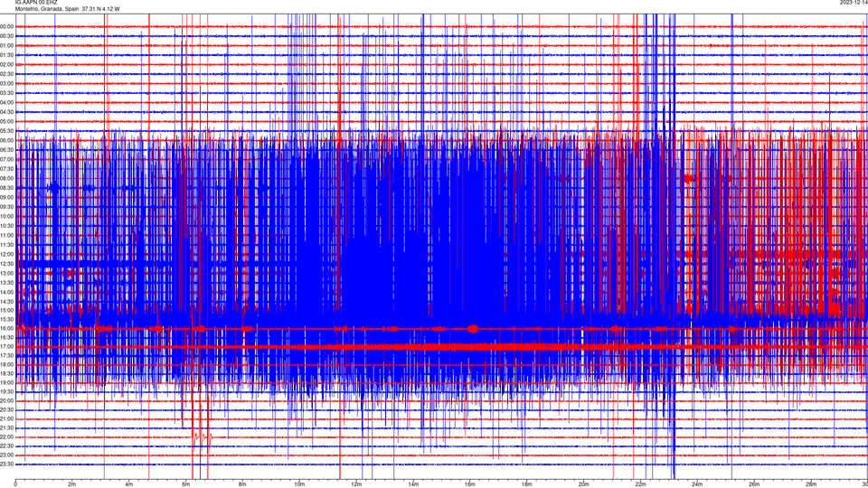Click the Montefrio, Granada, Spain location text
This screenshot has width=868, height=488.
coord(46,9)
